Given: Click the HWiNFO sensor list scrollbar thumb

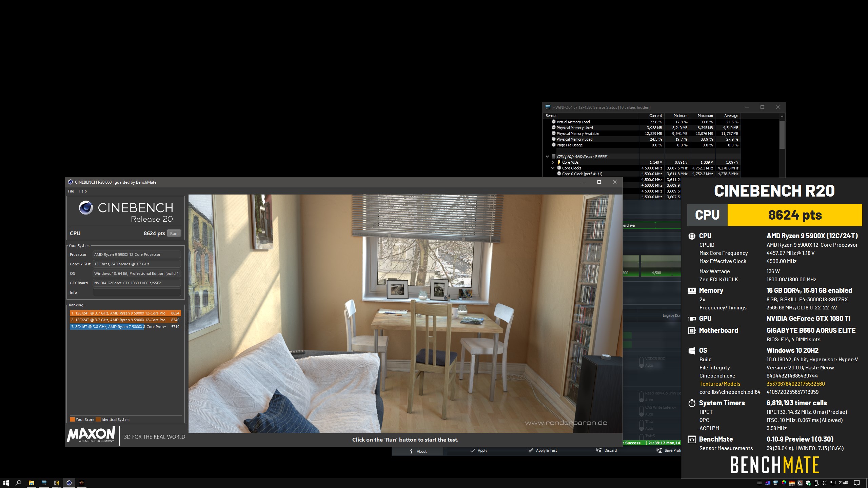Looking at the screenshot, I should click(x=782, y=135).
